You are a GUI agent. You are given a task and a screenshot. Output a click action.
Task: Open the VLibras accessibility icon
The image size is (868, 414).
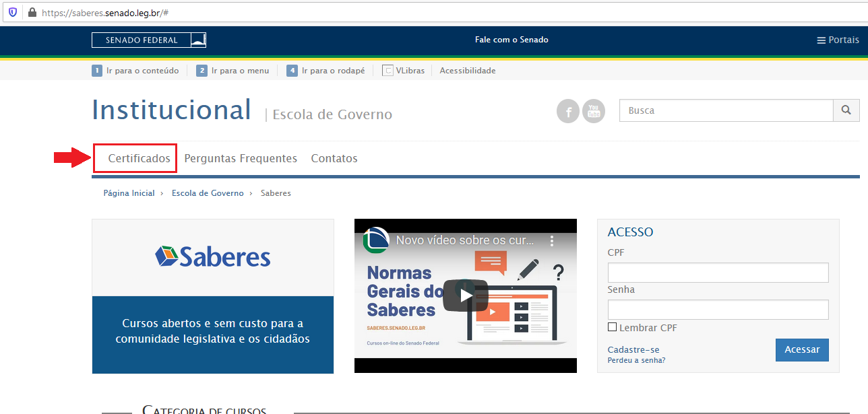coord(387,71)
